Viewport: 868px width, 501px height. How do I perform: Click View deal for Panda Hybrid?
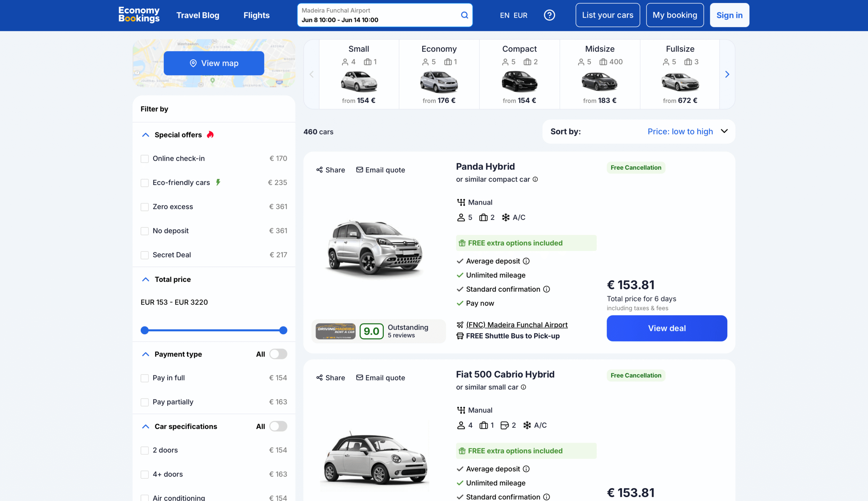pyautogui.click(x=667, y=328)
